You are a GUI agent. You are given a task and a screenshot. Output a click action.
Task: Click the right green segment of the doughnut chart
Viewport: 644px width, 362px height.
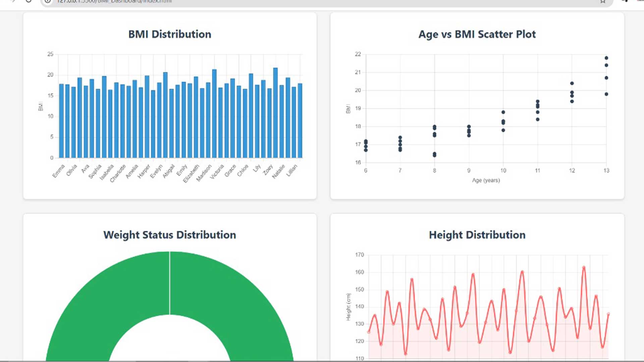tap(231, 302)
